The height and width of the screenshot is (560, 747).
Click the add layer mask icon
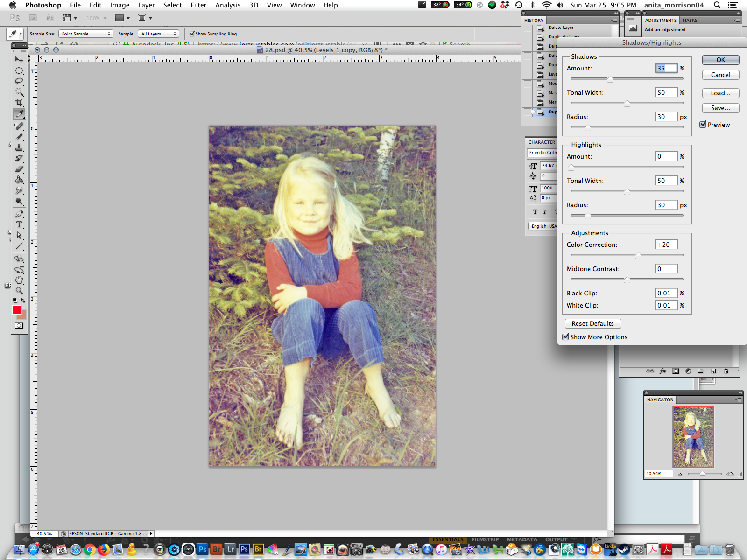[676, 371]
